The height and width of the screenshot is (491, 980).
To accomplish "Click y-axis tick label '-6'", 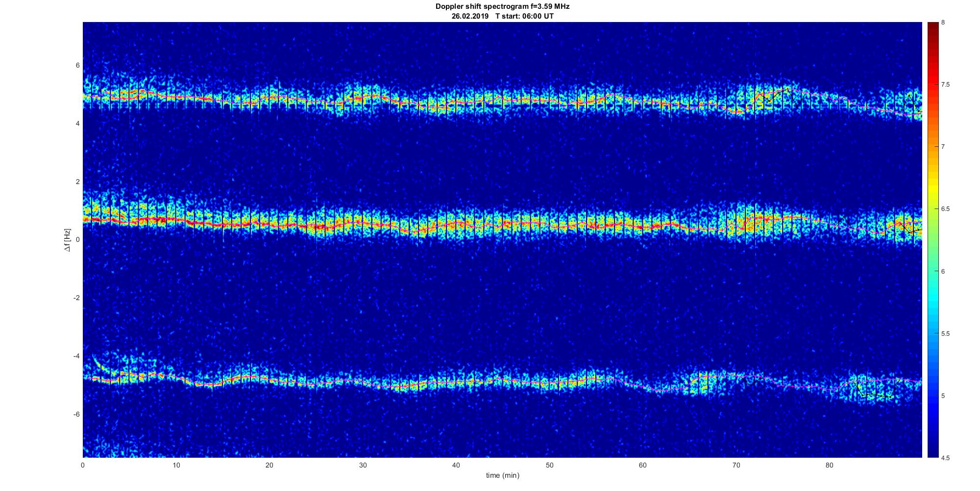I will pos(76,414).
